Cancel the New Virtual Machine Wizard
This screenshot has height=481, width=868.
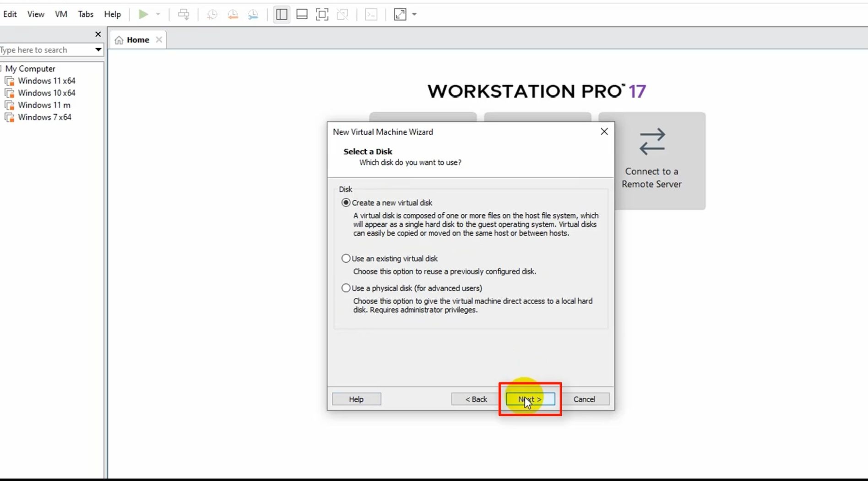[x=584, y=399]
